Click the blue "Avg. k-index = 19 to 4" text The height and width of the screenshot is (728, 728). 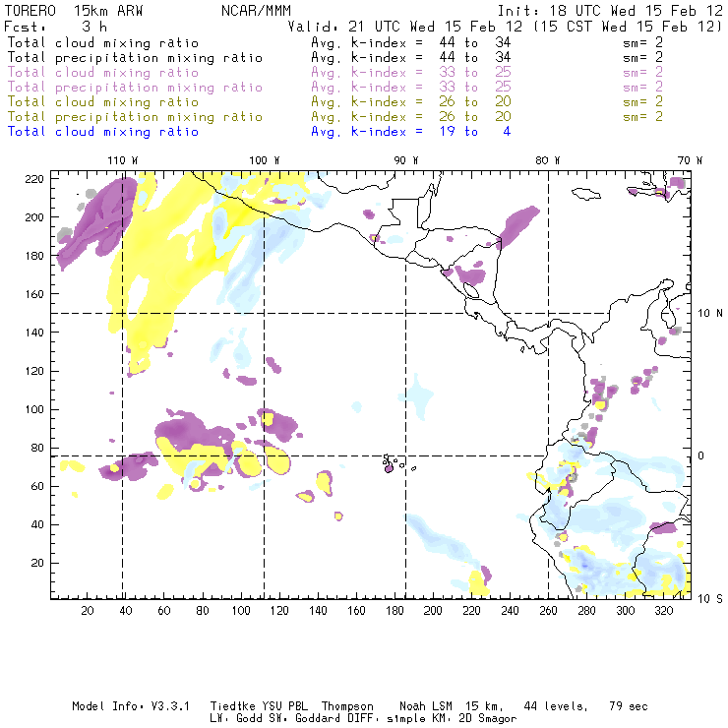(x=410, y=132)
